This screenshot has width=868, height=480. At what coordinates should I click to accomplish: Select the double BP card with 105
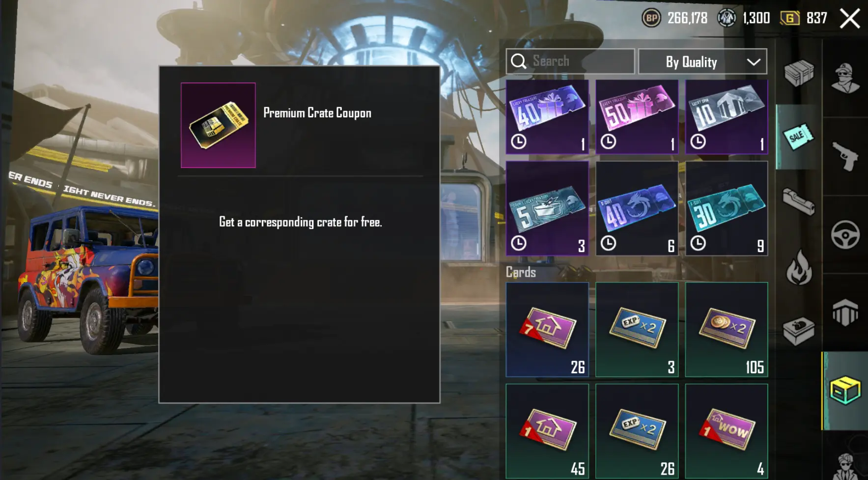[727, 330]
